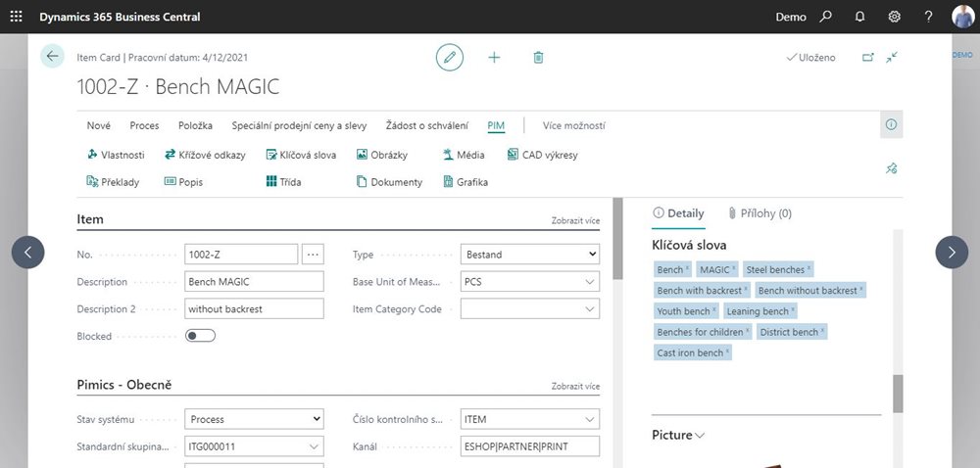The image size is (980, 468).
Task: Switch to the Přílohy (0) tab
Action: (x=760, y=213)
